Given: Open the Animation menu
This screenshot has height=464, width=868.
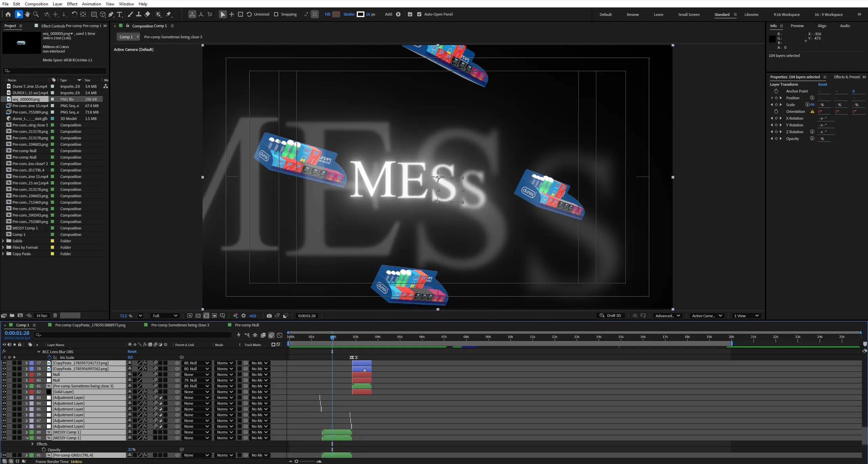Looking at the screenshot, I should [x=92, y=4].
